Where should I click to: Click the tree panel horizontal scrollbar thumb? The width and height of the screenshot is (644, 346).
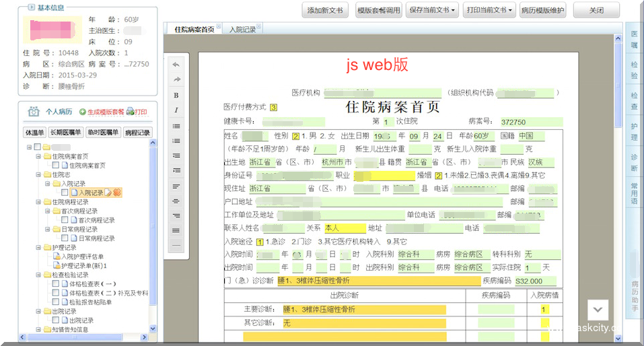(75, 337)
